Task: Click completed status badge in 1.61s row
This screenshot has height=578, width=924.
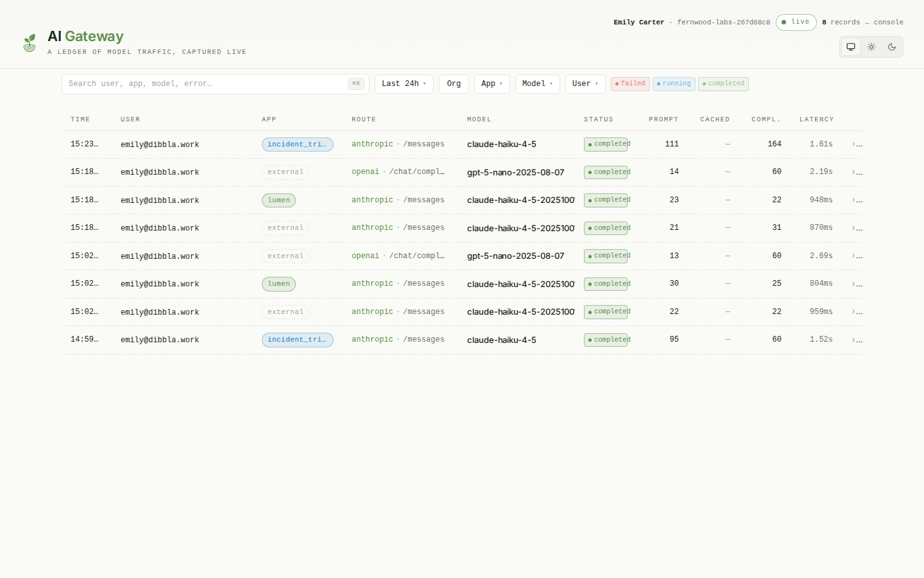Action: tap(606, 144)
